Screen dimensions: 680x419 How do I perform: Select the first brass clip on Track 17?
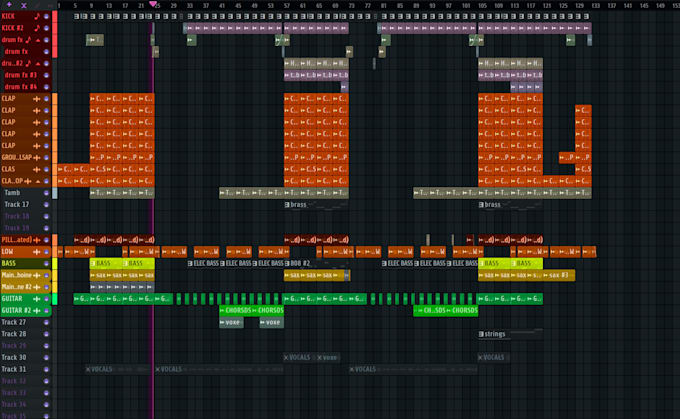click(316, 204)
